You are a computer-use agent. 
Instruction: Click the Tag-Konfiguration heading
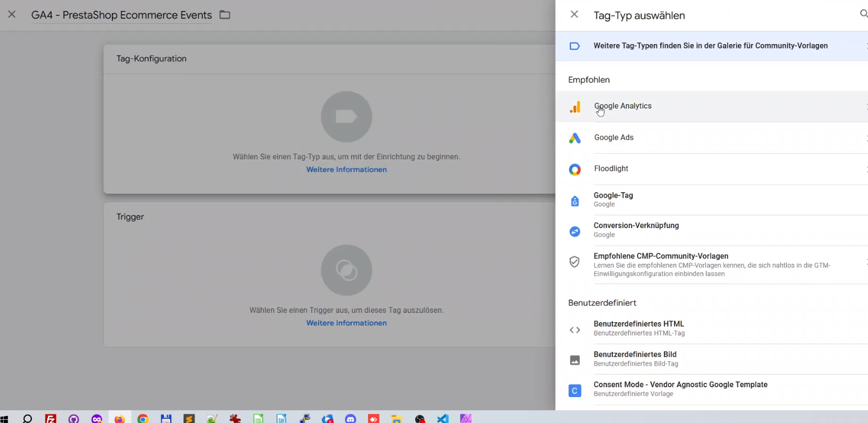pos(152,58)
